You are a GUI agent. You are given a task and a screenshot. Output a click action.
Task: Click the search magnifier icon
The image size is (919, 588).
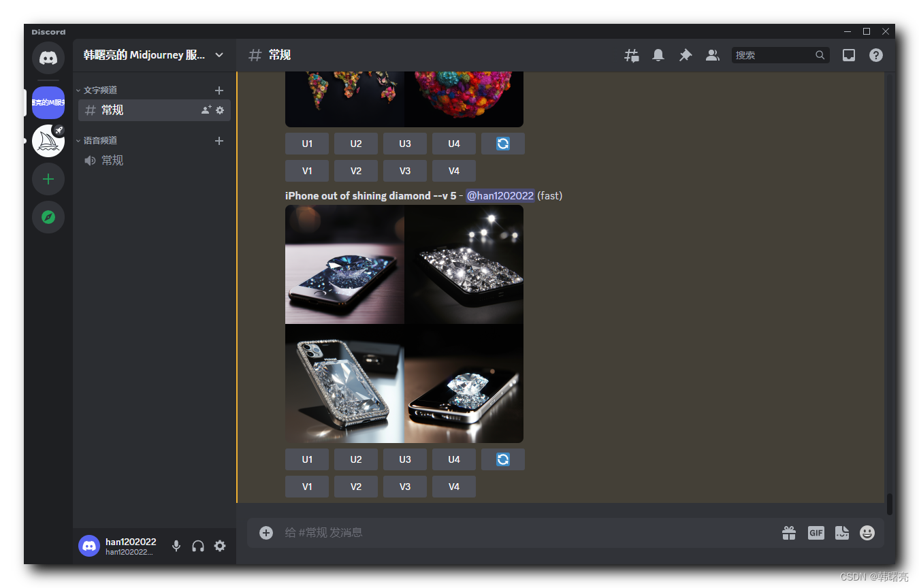820,55
